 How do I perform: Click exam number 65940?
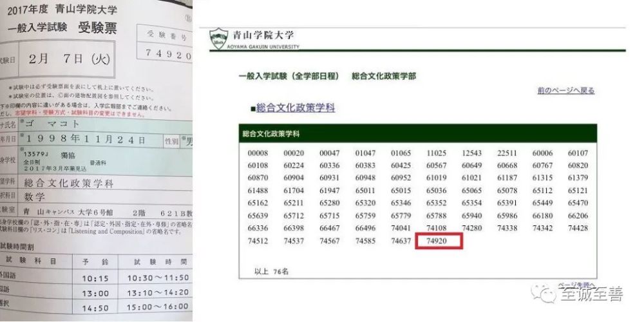(x=471, y=216)
